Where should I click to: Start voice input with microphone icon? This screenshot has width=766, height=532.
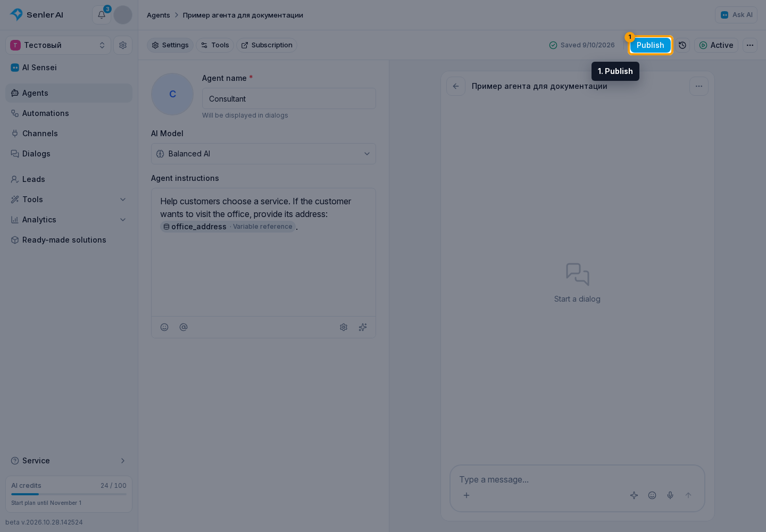pyautogui.click(x=670, y=495)
